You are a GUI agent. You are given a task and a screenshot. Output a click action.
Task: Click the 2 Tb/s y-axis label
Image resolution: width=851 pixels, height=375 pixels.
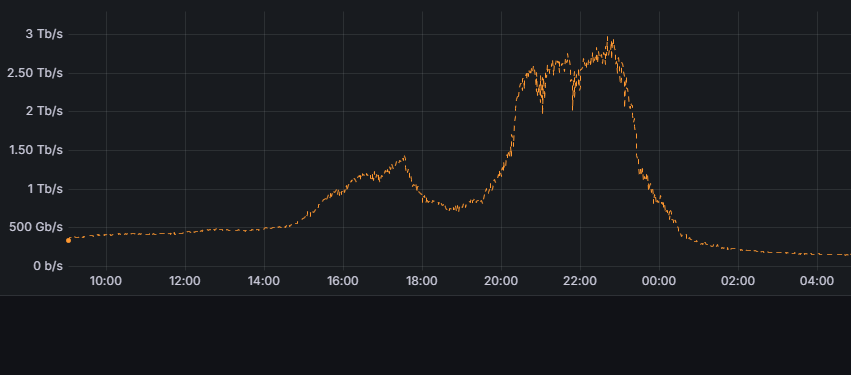45,111
